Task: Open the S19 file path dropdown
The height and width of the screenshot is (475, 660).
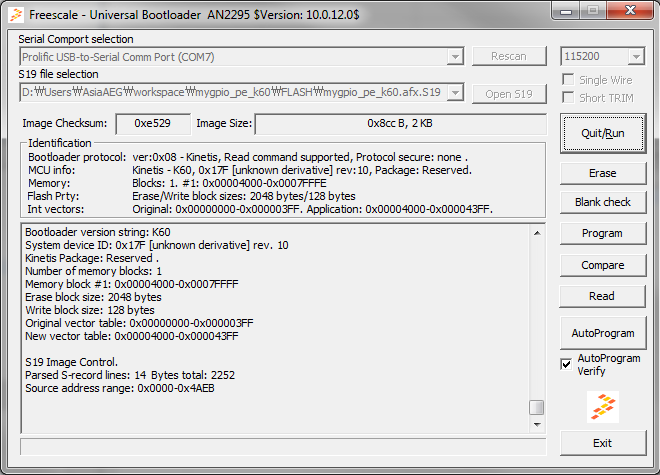Action: coord(455,92)
